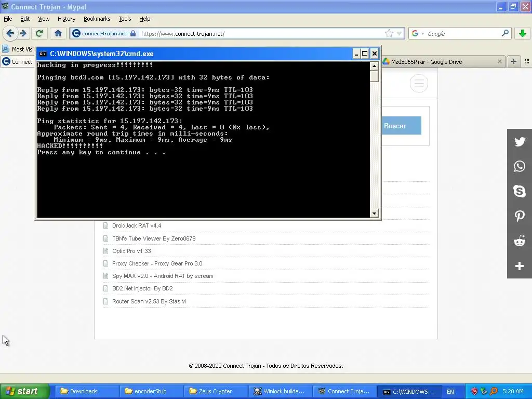Switch to the Connect tab
This screenshot has width=532, height=399.
(x=18, y=62)
